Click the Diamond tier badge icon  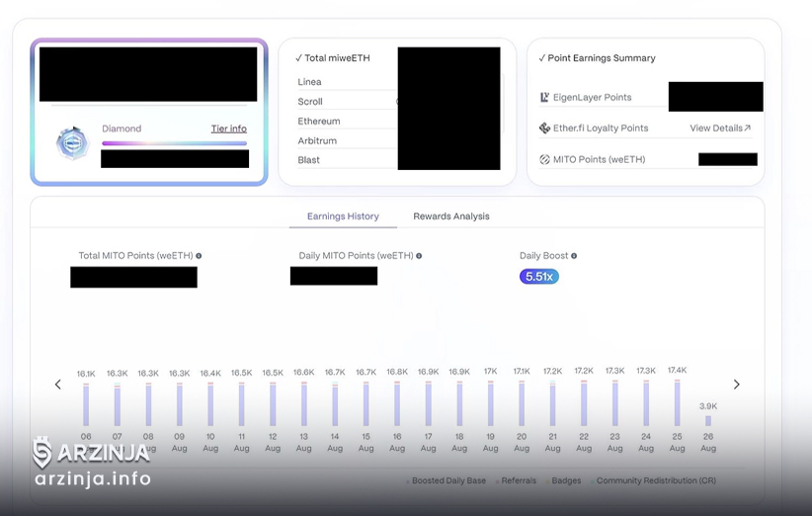pyautogui.click(x=72, y=143)
